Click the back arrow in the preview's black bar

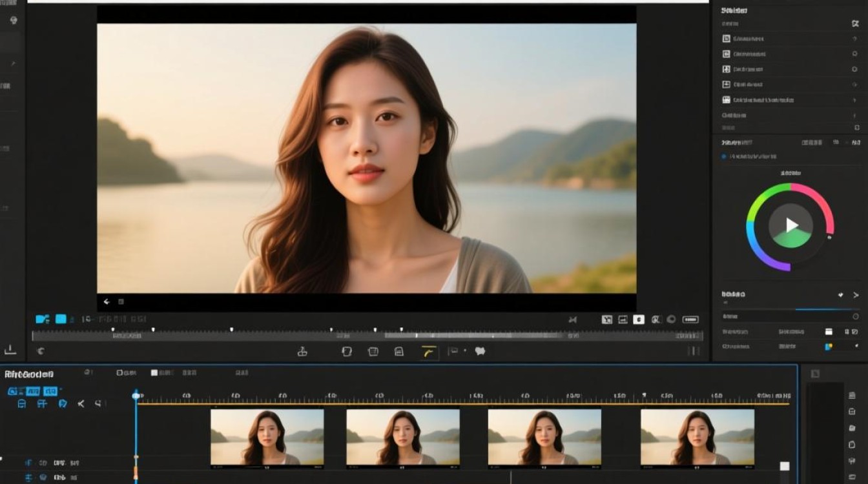pyautogui.click(x=107, y=301)
